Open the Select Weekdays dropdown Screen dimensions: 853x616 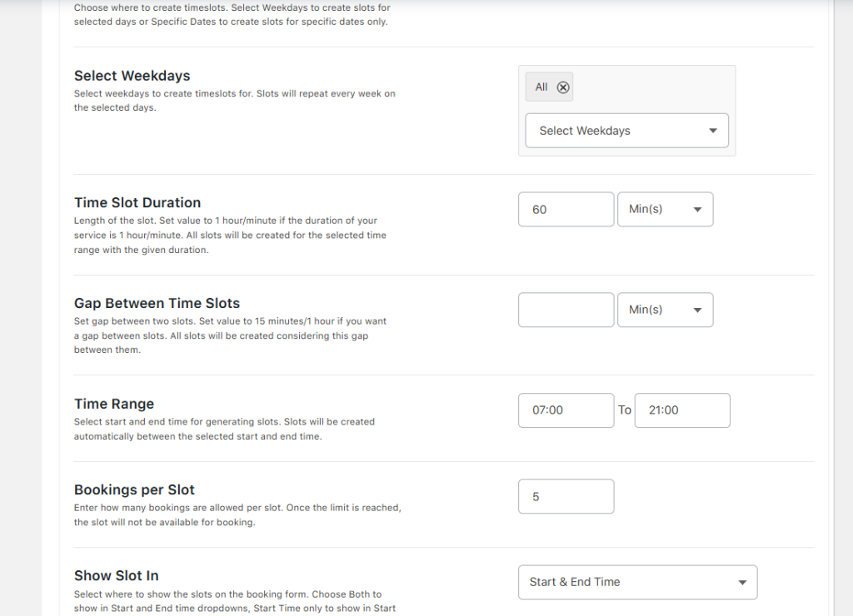pos(626,131)
